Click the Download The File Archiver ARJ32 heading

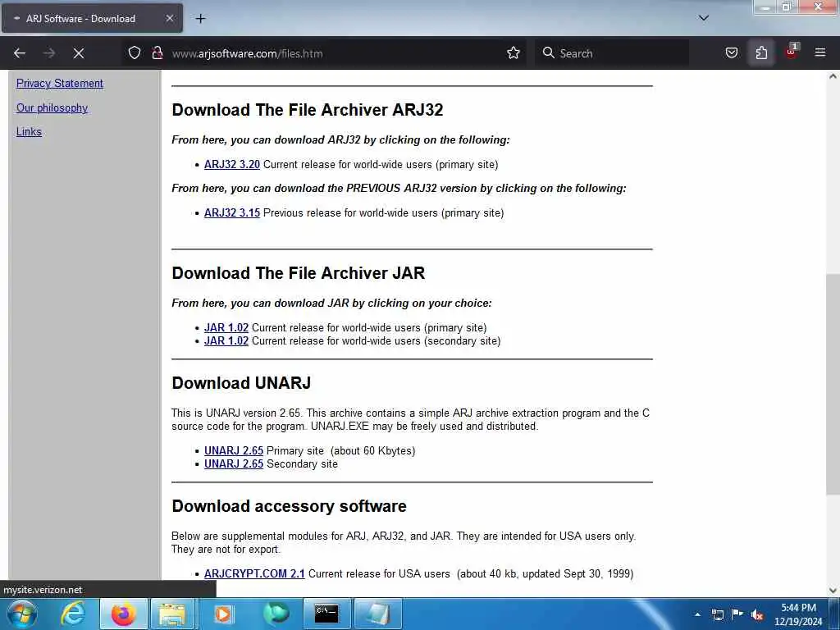[308, 110]
